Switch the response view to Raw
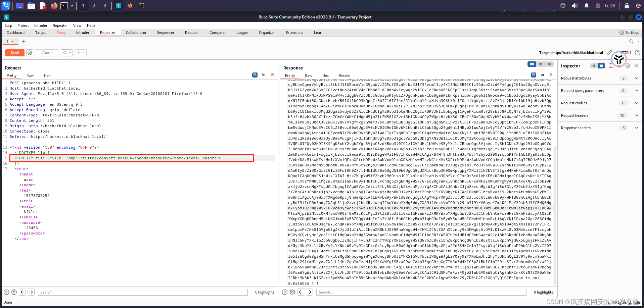Viewport: 644px width, 308px height. tap(308, 75)
